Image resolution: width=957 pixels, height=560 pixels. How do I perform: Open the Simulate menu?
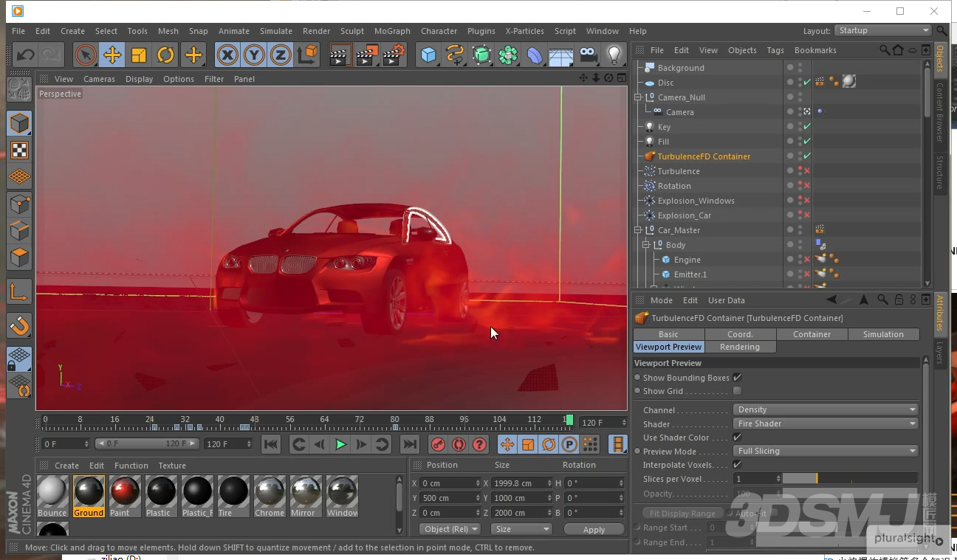pyautogui.click(x=276, y=31)
